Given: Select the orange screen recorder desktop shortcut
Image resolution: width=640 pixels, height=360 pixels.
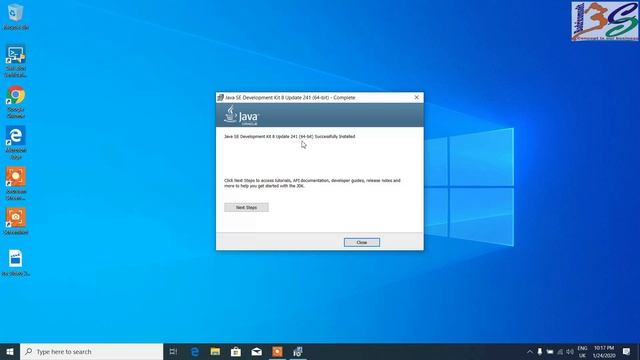Looking at the screenshot, I should click(x=16, y=184).
